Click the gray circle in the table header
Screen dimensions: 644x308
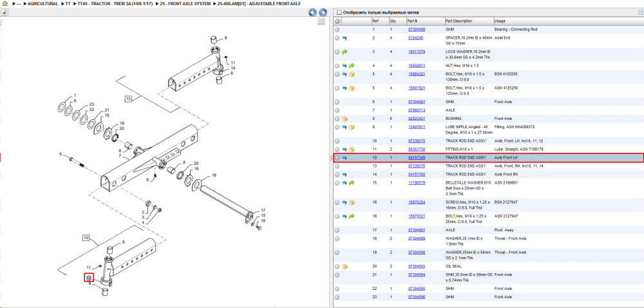pos(337,21)
